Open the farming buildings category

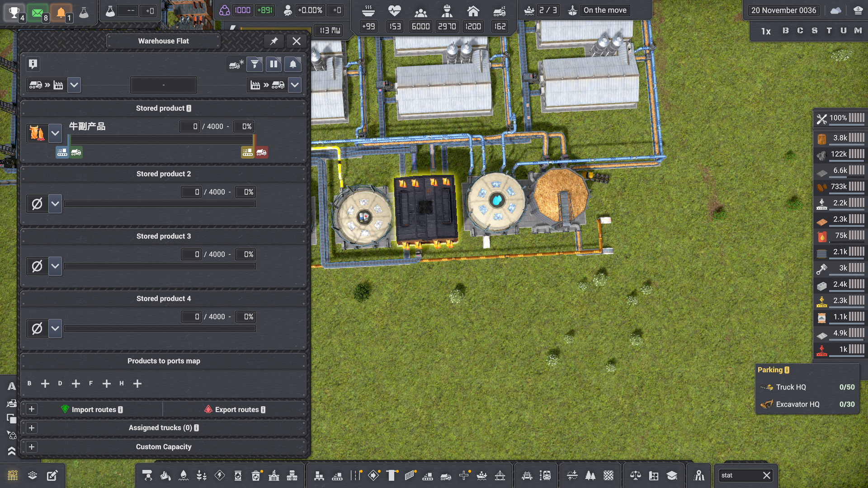[x=202, y=475]
